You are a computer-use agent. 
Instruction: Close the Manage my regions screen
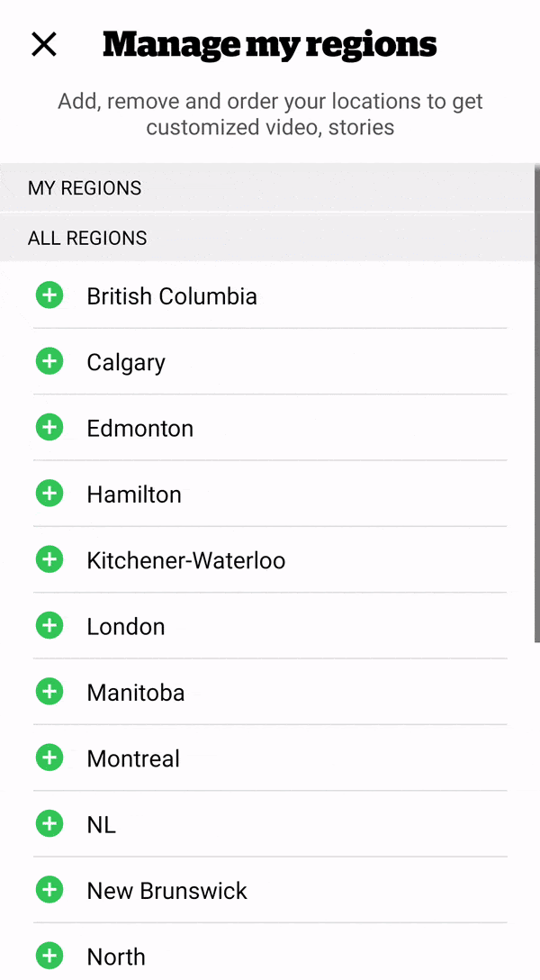44,44
